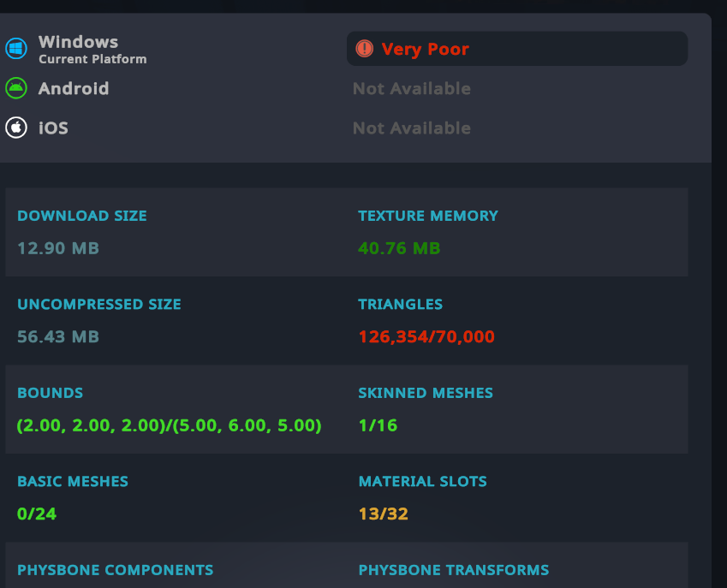
Task: Click the Triangles heading
Action: coord(401,304)
